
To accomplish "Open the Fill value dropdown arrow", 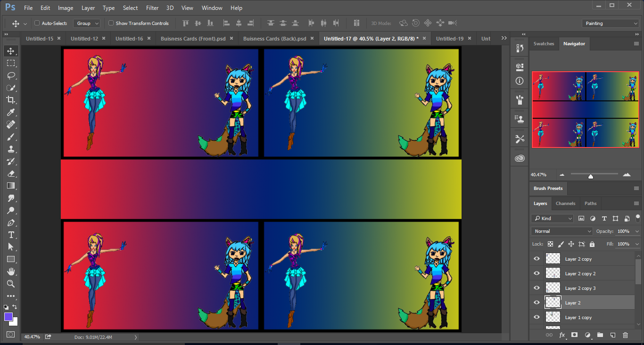I will click(636, 244).
